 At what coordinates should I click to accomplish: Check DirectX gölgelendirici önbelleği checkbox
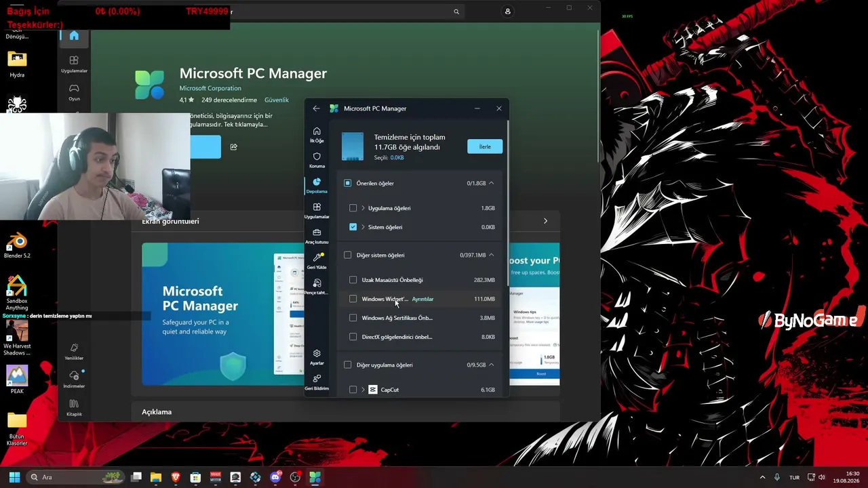(x=353, y=337)
